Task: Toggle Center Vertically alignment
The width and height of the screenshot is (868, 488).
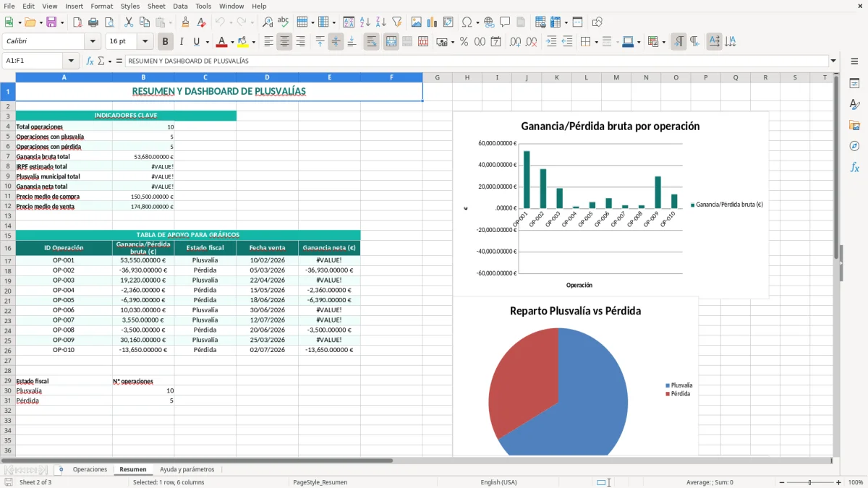Action: 336,42
